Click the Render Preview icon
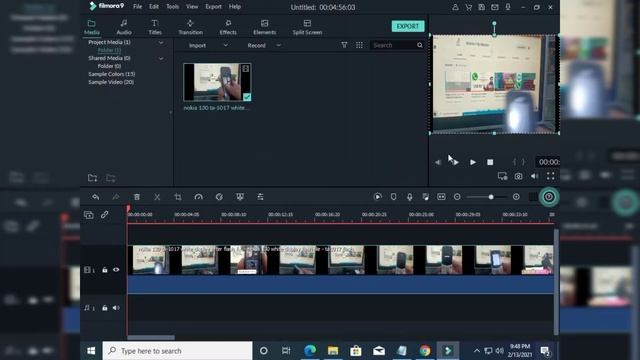Image resolution: width=640 pixels, height=360 pixels. [378, 197]
